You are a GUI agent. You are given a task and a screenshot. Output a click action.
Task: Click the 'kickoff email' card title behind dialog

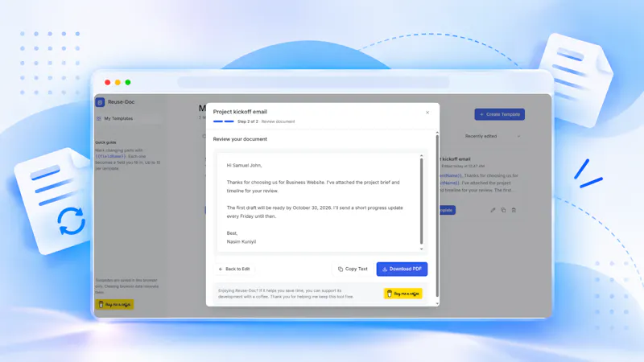point(455,158)
